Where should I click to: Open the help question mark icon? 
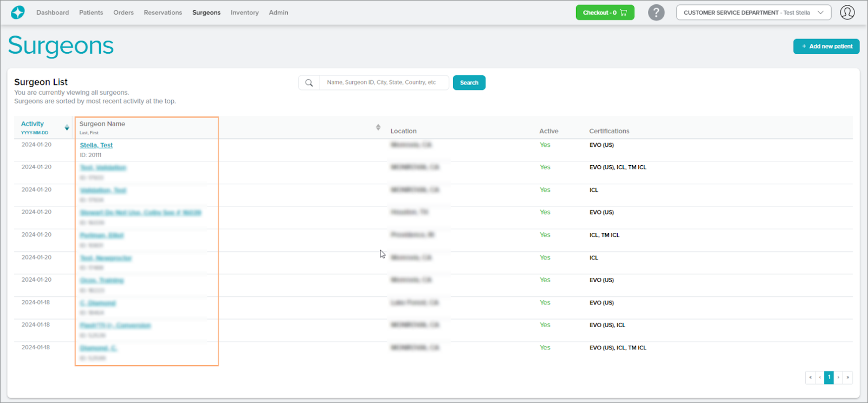click(x=656, y=12)
